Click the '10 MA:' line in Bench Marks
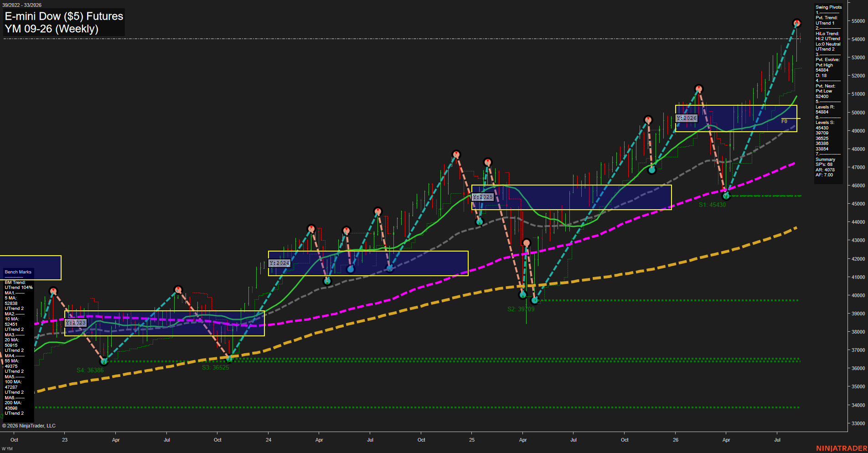The width and height of the screenshot is (868, 453). [x=12, y=319]
